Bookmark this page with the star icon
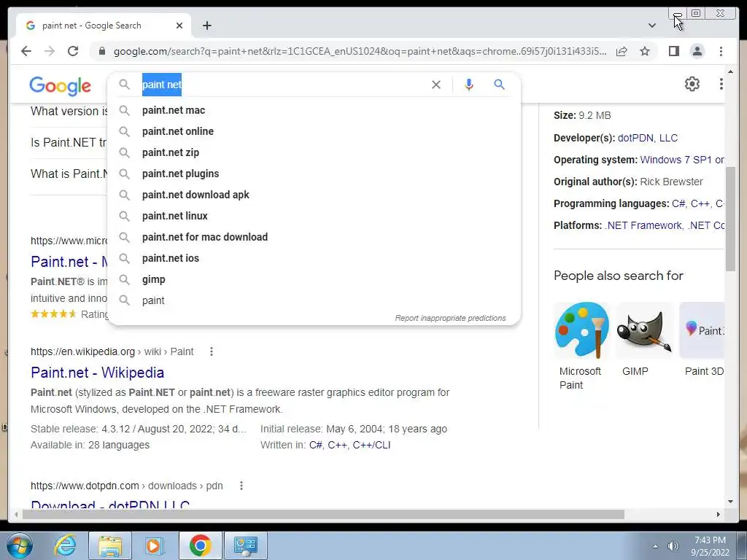Screen dimensions: 747x560 (645, 51)
